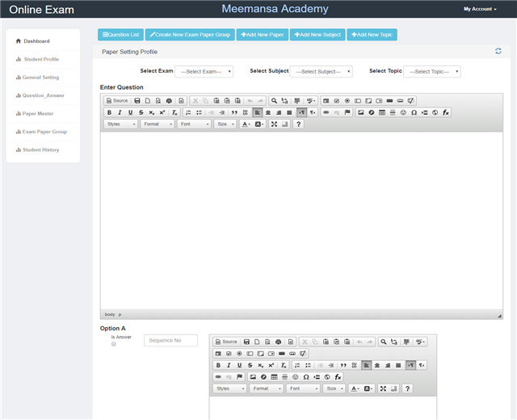The image size is (517, 420).
Task: Click the Question List button
Action: click(x=120, y=35)
